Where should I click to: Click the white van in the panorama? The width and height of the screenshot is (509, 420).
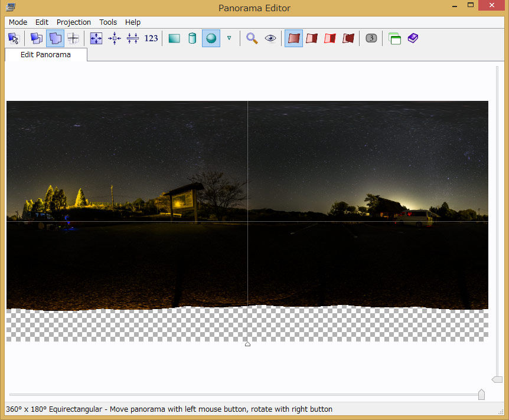416,217
